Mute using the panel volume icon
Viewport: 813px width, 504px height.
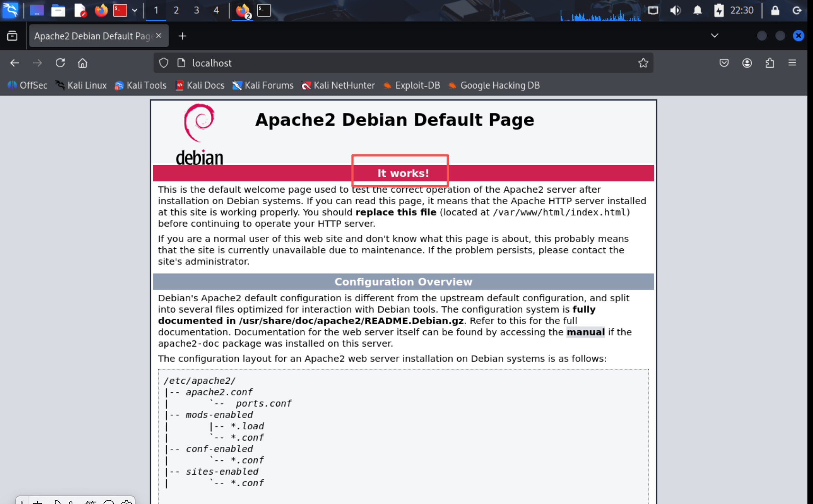click(x=675, y=10)
